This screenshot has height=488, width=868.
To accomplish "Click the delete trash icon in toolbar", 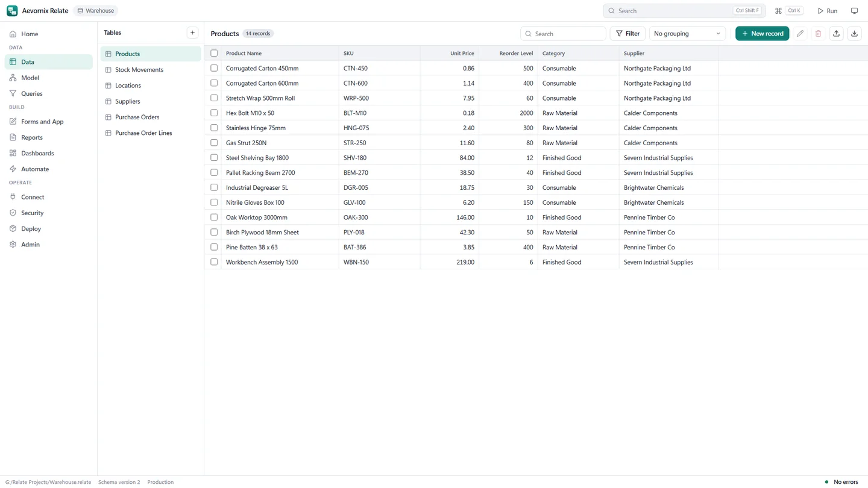I will click(818, 34).
